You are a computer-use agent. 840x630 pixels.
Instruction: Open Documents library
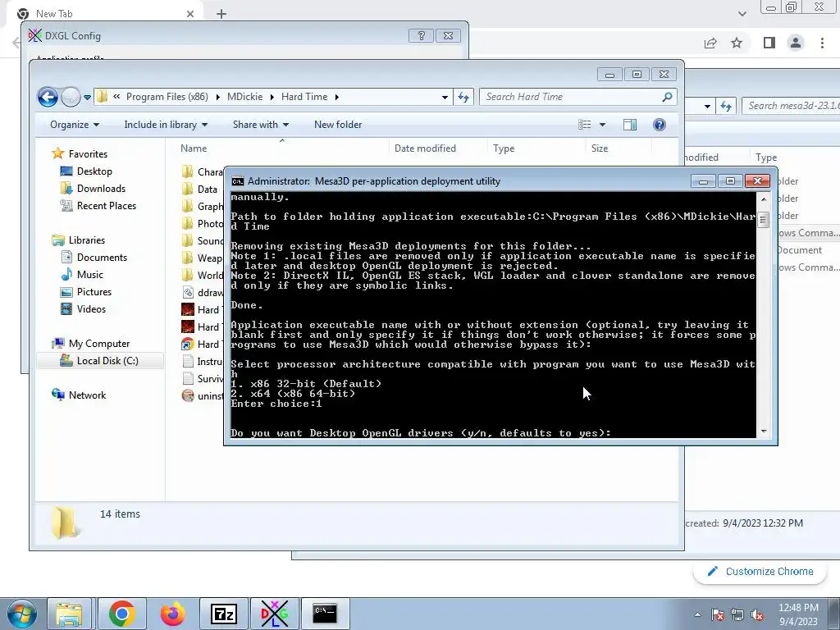[x=102, y=258]
